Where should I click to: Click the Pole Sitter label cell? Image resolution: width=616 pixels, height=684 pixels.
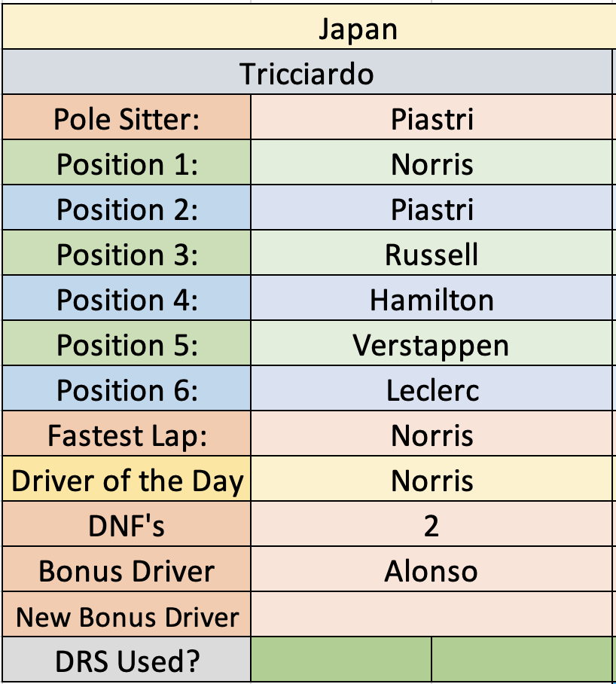pos(127,118)
